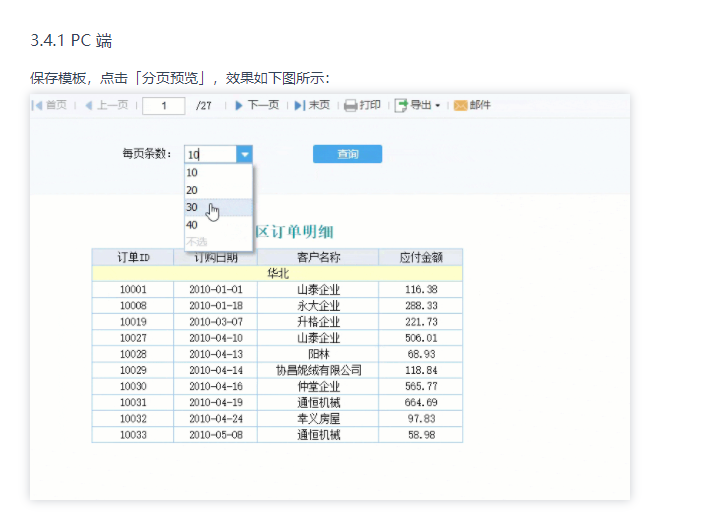Open the export dropdown arrow
Image resolution: width=718 pixels, height=516 pixels.
[438, 106]
